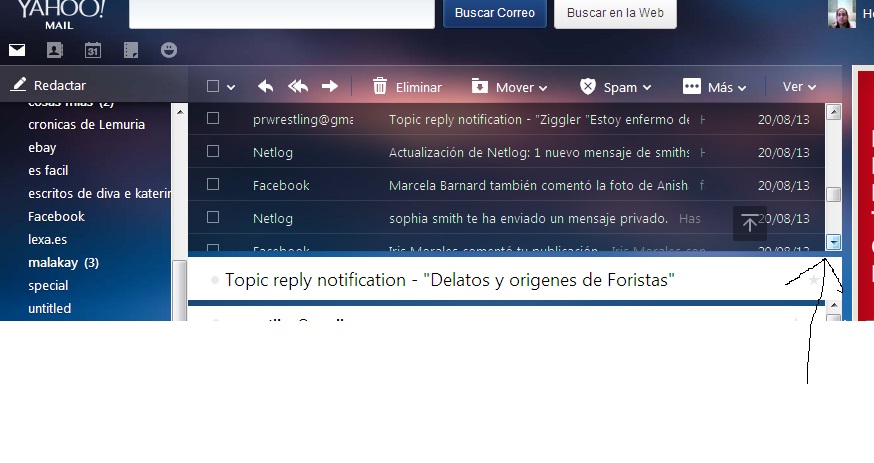Viewport: 874px width, 463px height.
Task: Check the Netlog sophia smith message checkbox
Action: tap(213, 217)
